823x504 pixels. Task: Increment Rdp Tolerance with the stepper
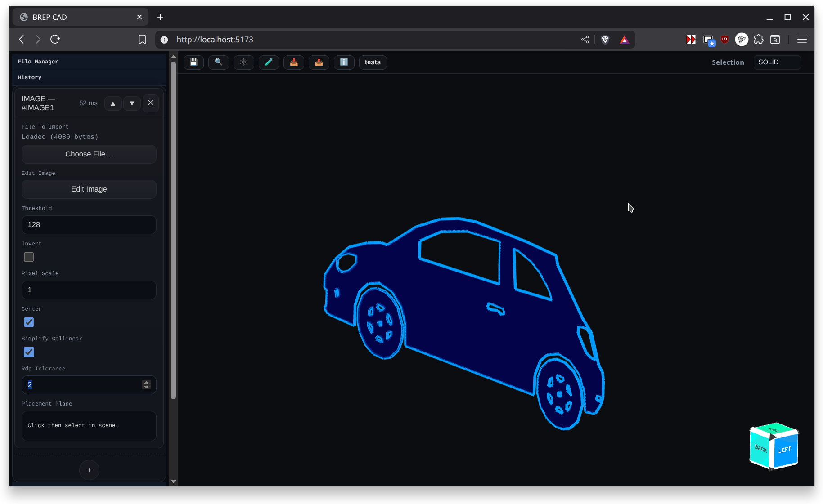pos(146,382)
